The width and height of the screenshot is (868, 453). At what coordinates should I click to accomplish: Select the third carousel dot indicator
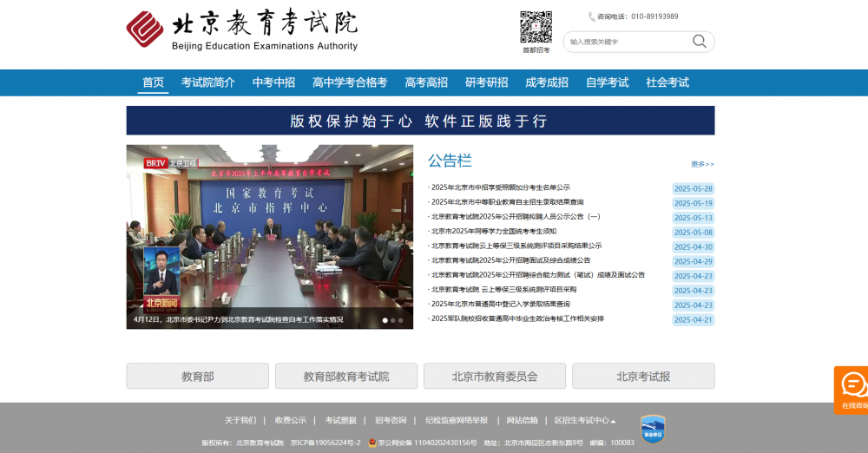point(401,320)
